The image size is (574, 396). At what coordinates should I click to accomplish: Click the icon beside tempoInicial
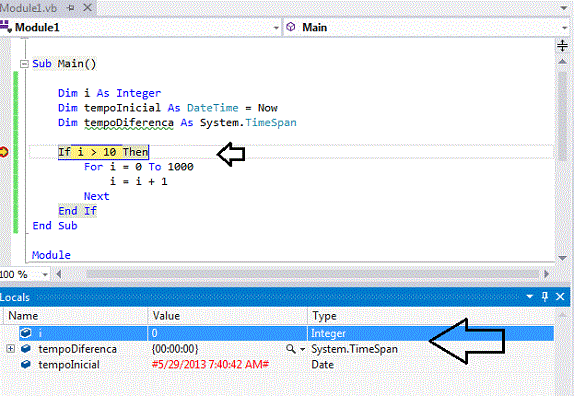(x=26, y=365)
